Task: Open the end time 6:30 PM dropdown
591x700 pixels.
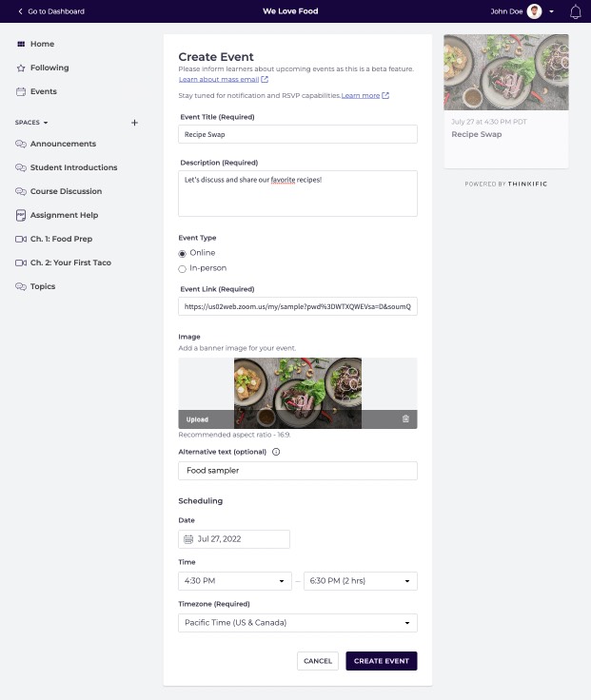Action: pos(361,581)
